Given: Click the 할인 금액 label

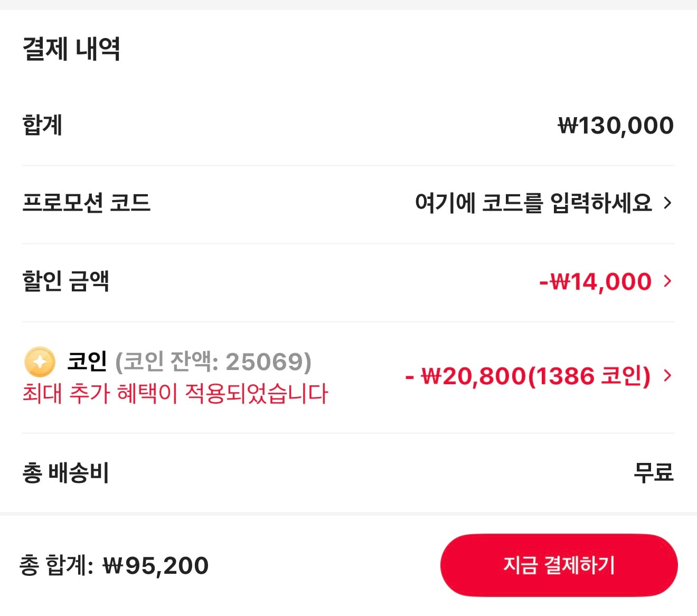Looking at the screenshot, I should 65,281.
